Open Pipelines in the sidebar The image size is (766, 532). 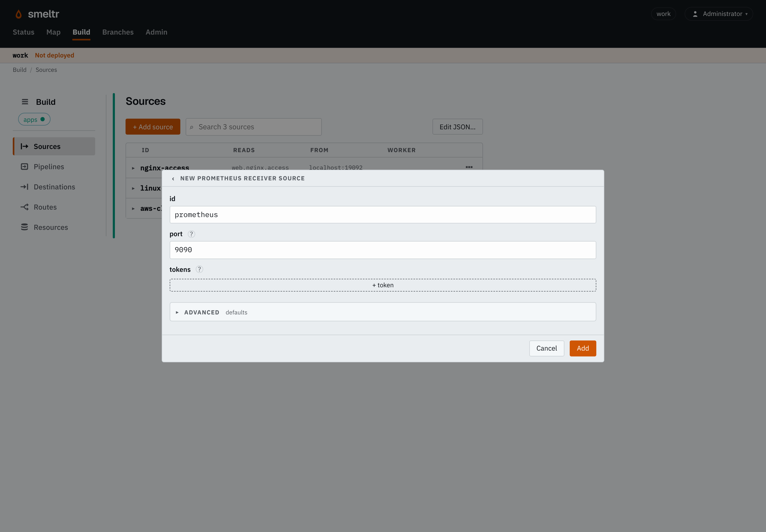[54, 167]
